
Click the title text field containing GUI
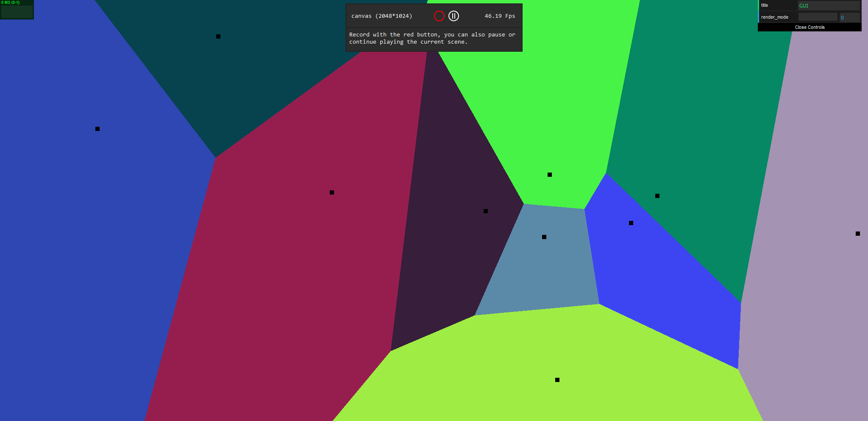click(828, 6)
